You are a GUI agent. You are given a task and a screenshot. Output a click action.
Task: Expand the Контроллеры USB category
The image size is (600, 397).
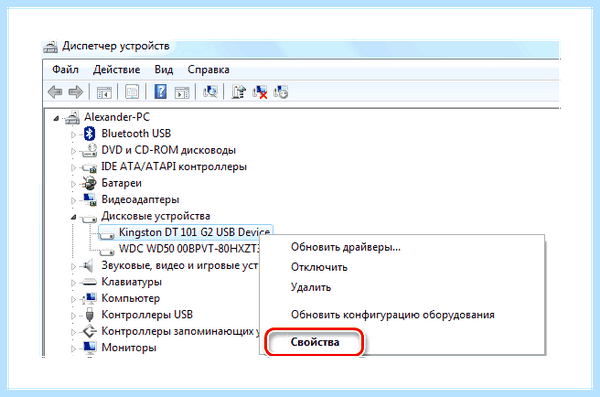(x=73, y=316)
